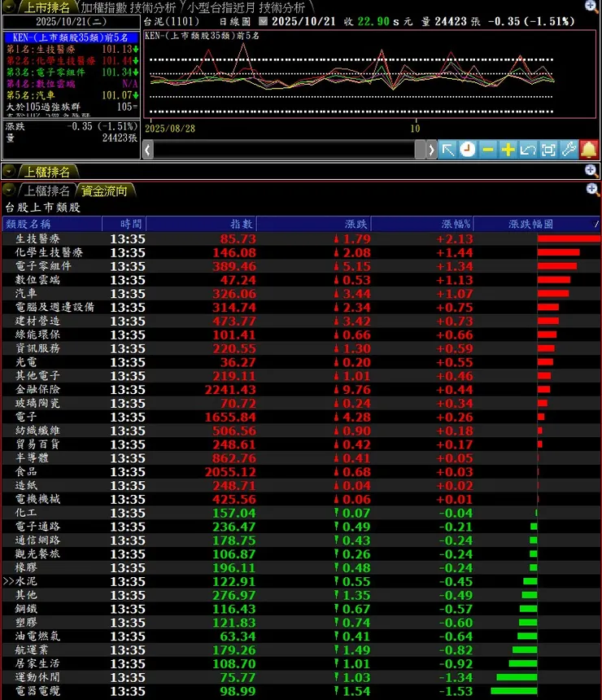Click the date 2025/10/21(二) header
Image resolution: width=602 pixels, height=700 pixels.
pyautogui.click(x=71, y=21)
